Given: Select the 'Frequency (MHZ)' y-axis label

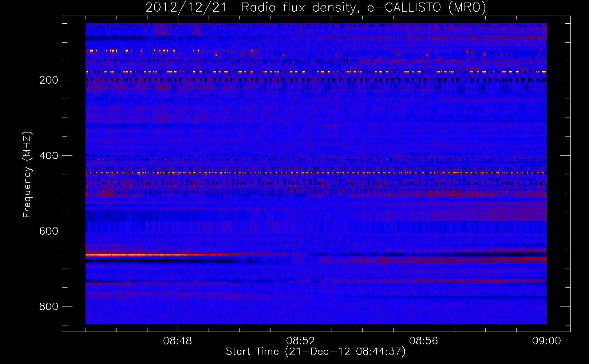Looking at the screenshot, I should pyautogui.click(x=27, y=174).
